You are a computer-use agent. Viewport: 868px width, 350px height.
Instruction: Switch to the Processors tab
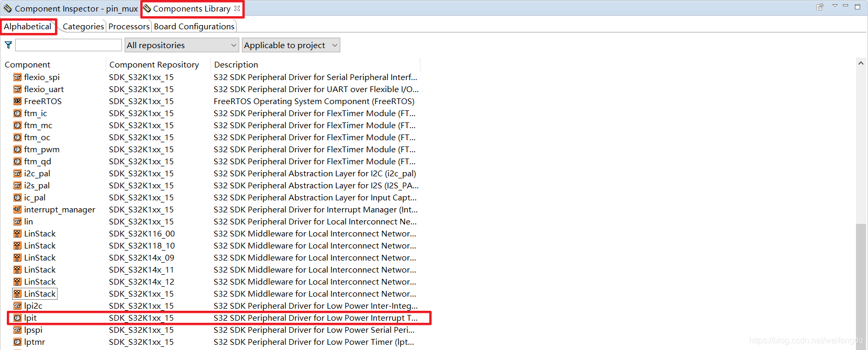pos(129,27)
